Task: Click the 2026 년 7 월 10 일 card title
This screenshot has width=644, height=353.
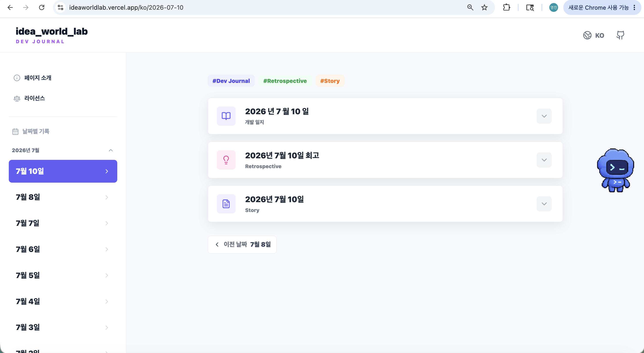Action: tap(277, 111)
